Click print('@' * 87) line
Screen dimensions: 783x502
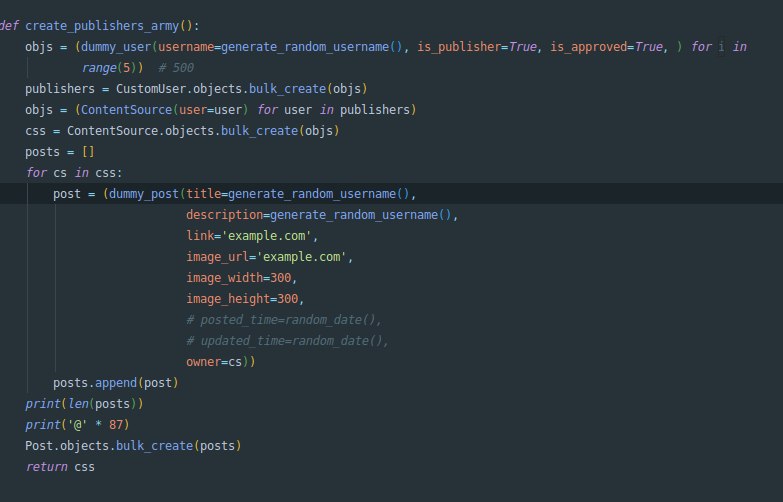pos(77,425)
